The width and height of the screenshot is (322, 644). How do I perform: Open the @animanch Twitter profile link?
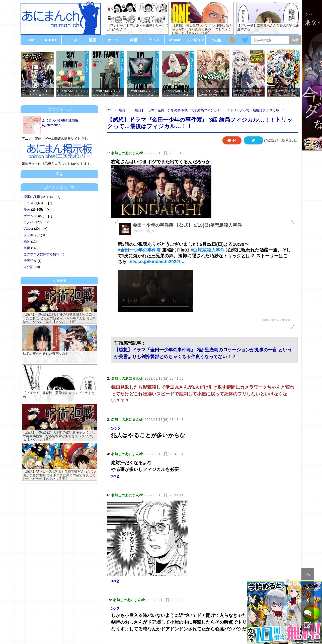point(60,123)
